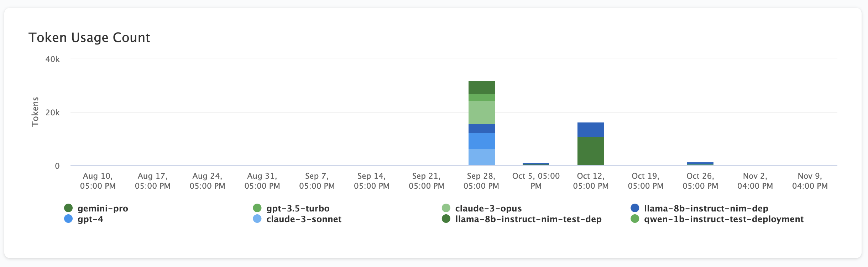Click the claude-3-sonnet legend color dot

tap(257, 219)
